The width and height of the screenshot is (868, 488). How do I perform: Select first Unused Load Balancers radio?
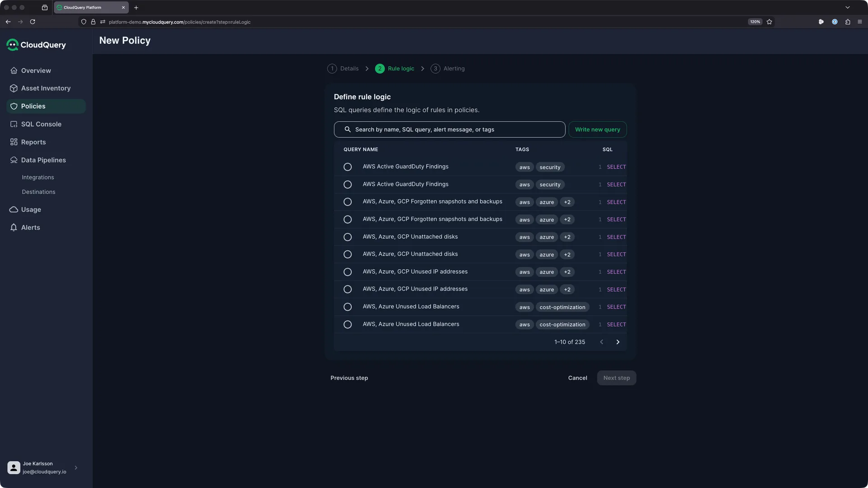click(348, 307)
